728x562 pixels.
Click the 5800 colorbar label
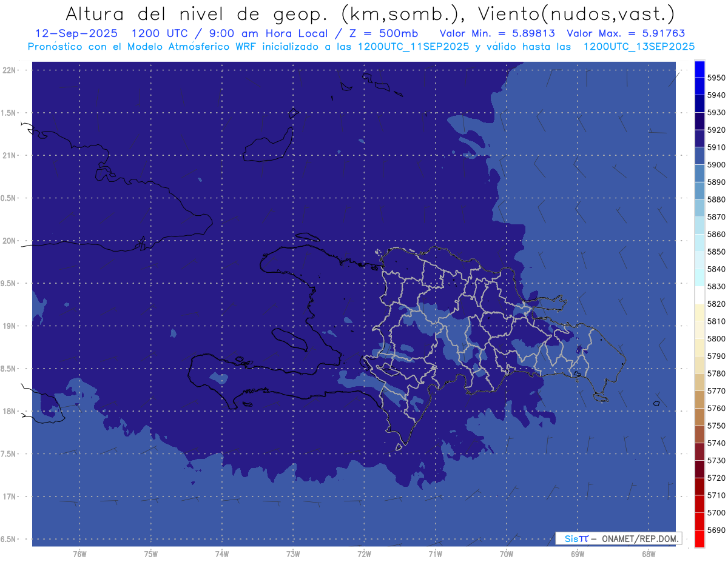click(x=716, y=338)
